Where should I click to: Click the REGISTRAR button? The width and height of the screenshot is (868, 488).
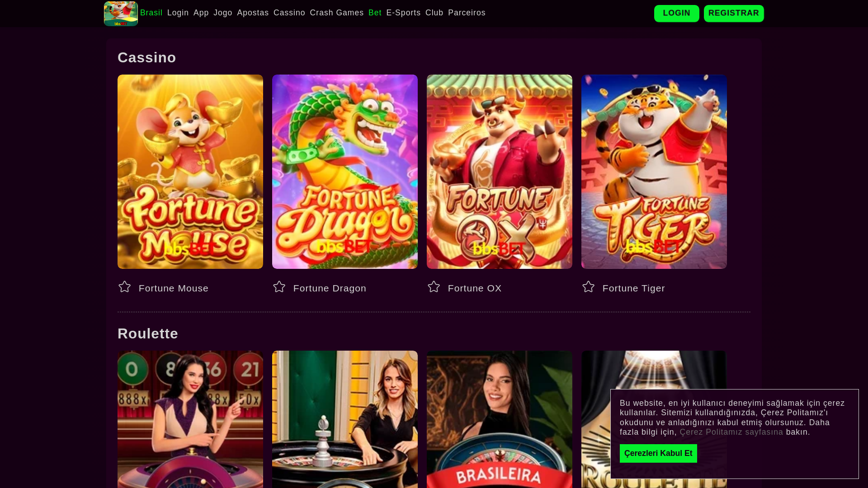coord(734,14)
